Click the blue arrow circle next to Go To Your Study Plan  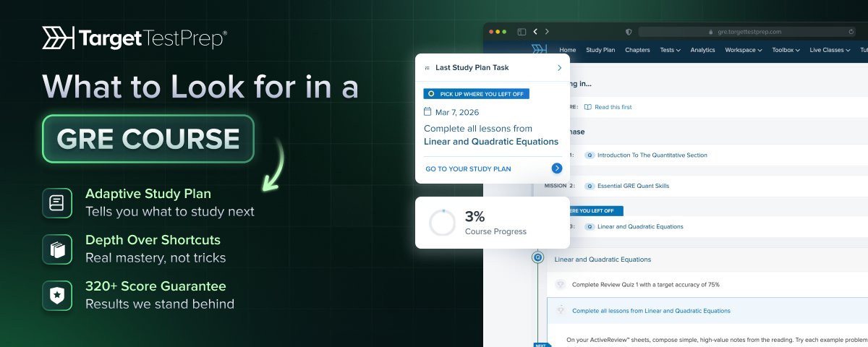pyautogui.click(x=556, y=168)
